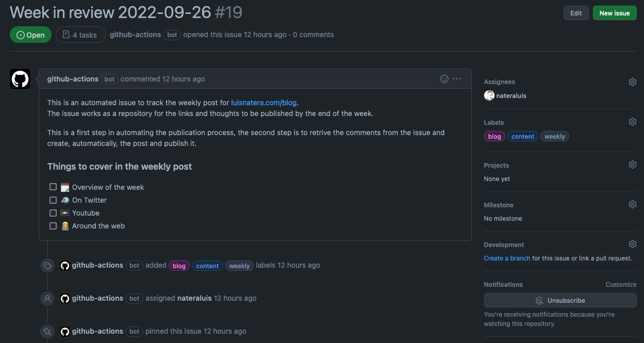Click github-actions author link in issue header
The height and width of the screenshot is (343, 644).
click(x=135, y=35)
